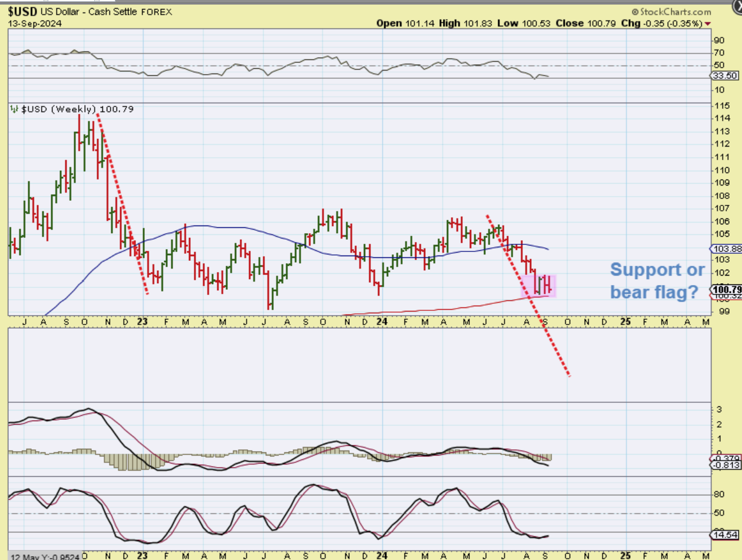Click the 70 label on the RSI axis

click(718, 53)
